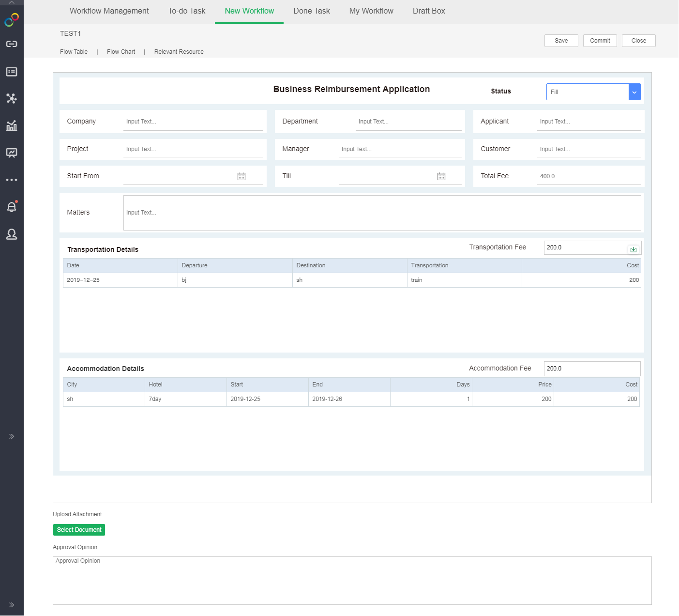679x616 pixels.
Task: Open the monitor chart presentation icon
Action: pyautogui.click(x=12, y=153)
